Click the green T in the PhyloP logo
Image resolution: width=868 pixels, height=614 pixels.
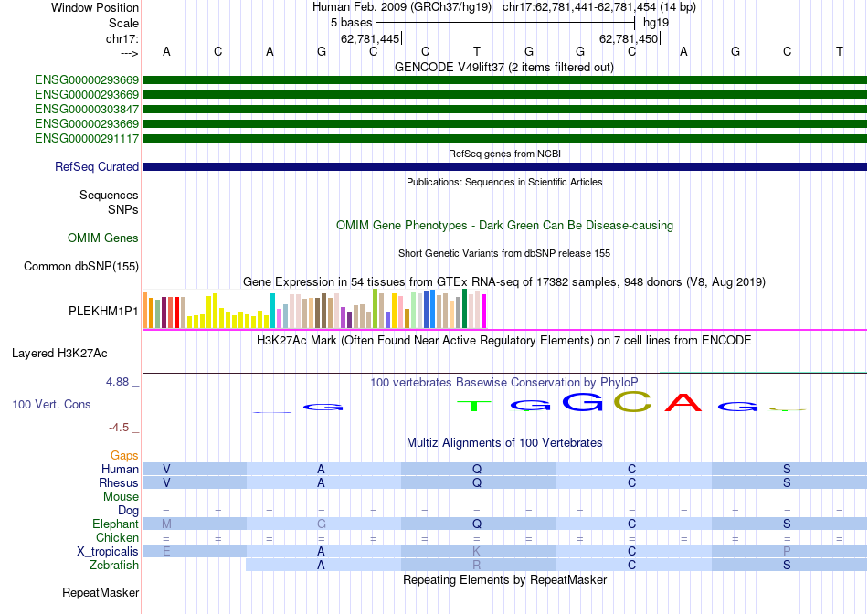pyautogui.click(x=474, y=406)
